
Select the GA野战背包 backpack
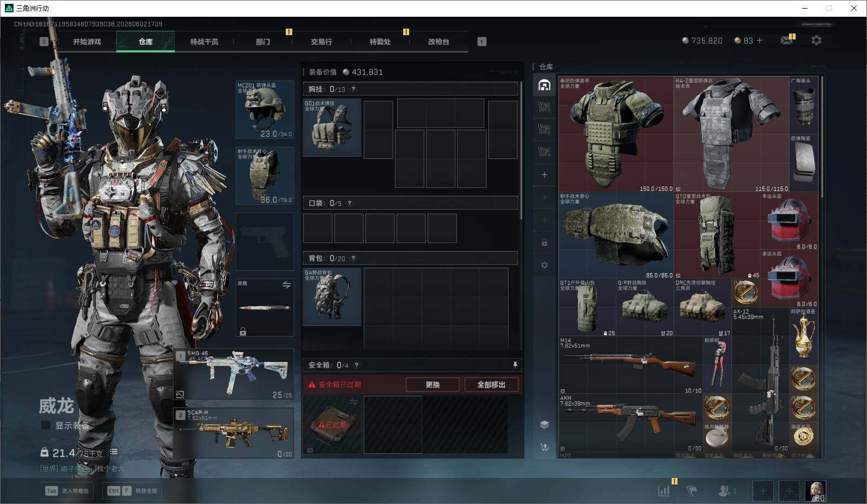(x=332, y=297)
